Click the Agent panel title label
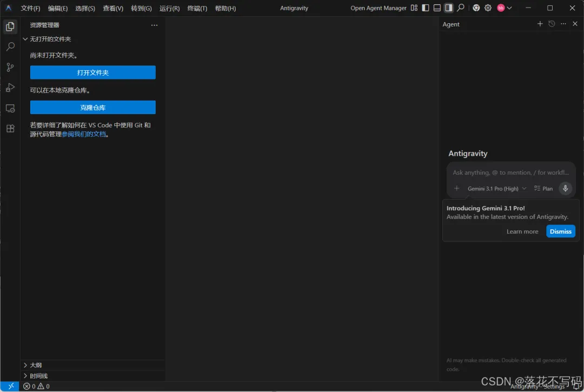The width and height of the screenshot is (584, 392). [x=450, y=24]
